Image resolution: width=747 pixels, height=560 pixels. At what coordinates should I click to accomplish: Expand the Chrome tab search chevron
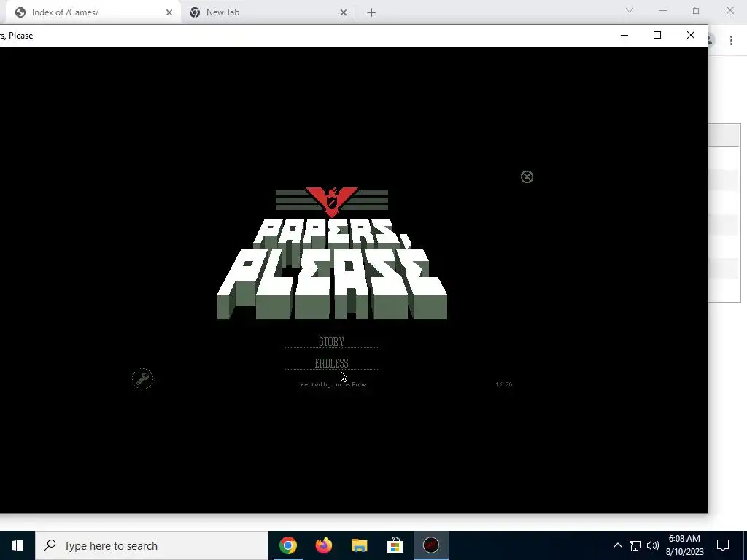[630, 10]
